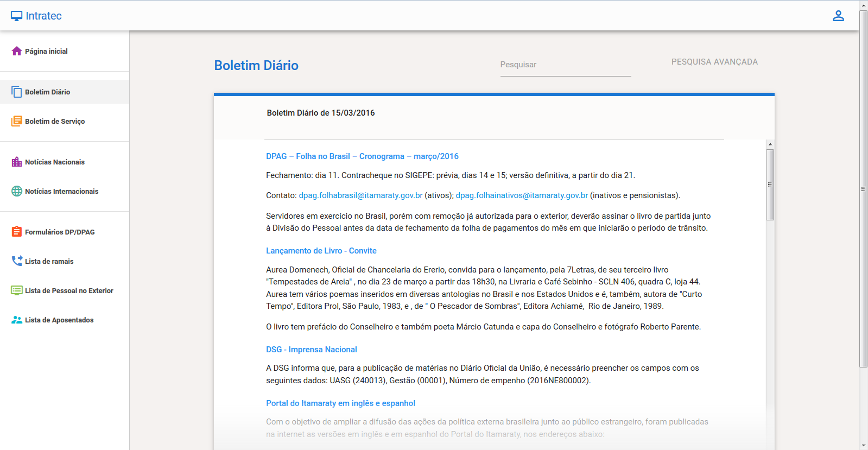Viewport: 868px width, 450px height.
Task: Click the Intratec brand title
Action: click(43, 16)
